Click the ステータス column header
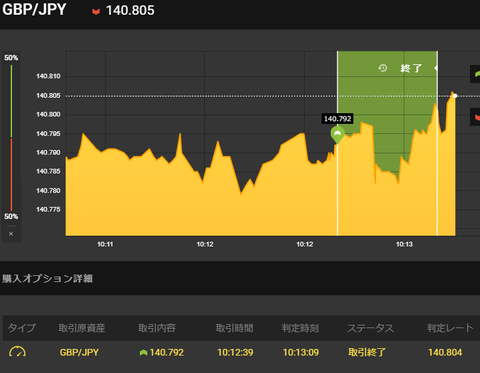The width and height of the screenshot is (480, 373). pos(370,328)
